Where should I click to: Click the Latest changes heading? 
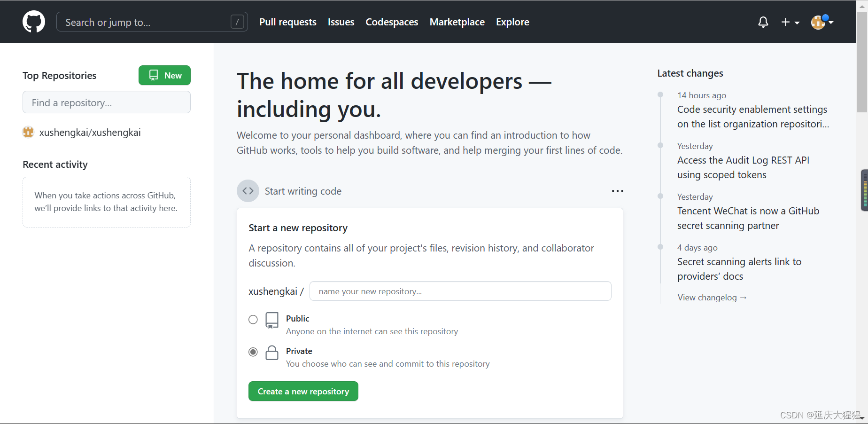coord(690,73)
